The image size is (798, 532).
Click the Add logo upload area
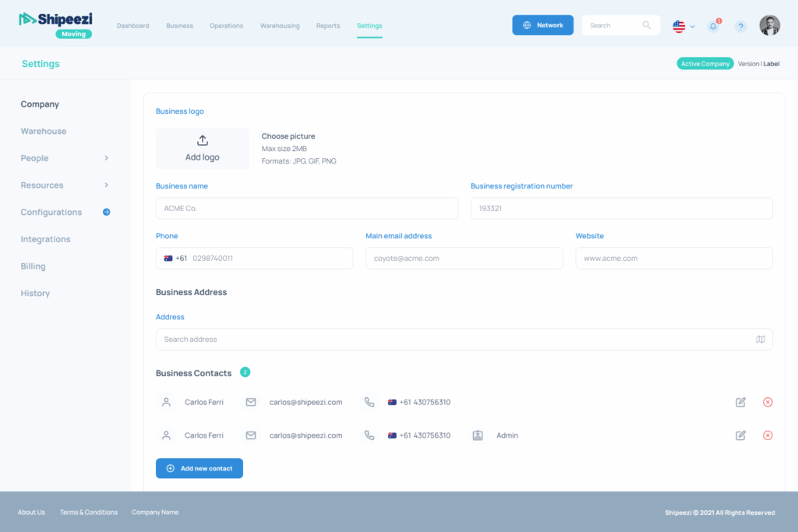click(203, 148)
